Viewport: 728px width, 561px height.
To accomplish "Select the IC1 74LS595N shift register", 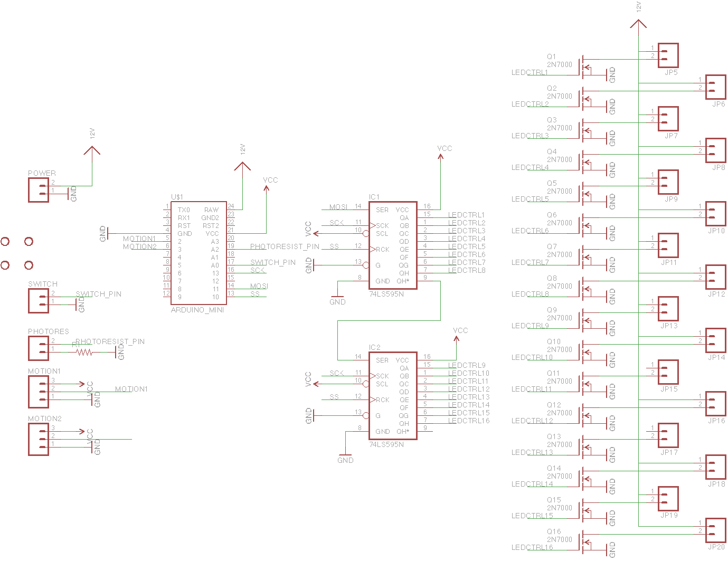I will click(393, 245).
